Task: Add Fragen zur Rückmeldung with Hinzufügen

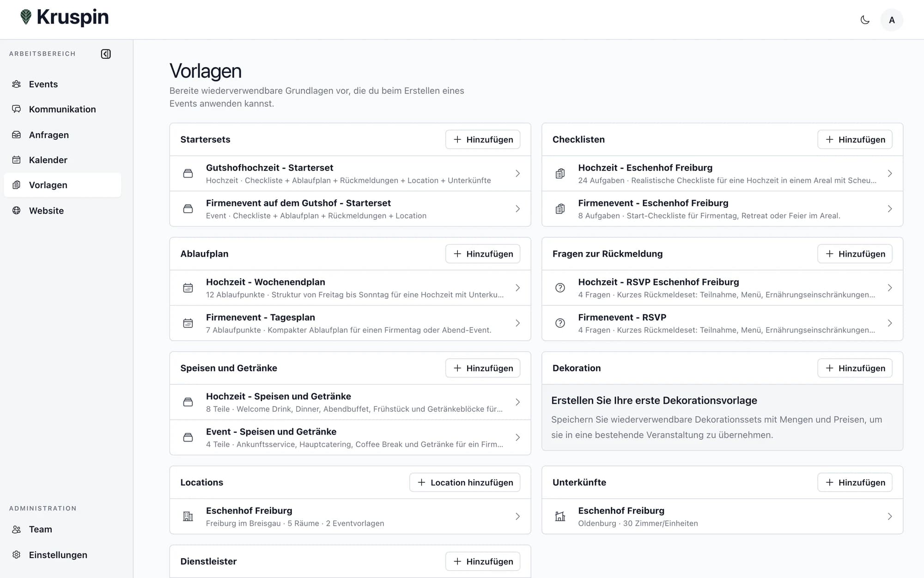Action: click(x=855, y=253)
